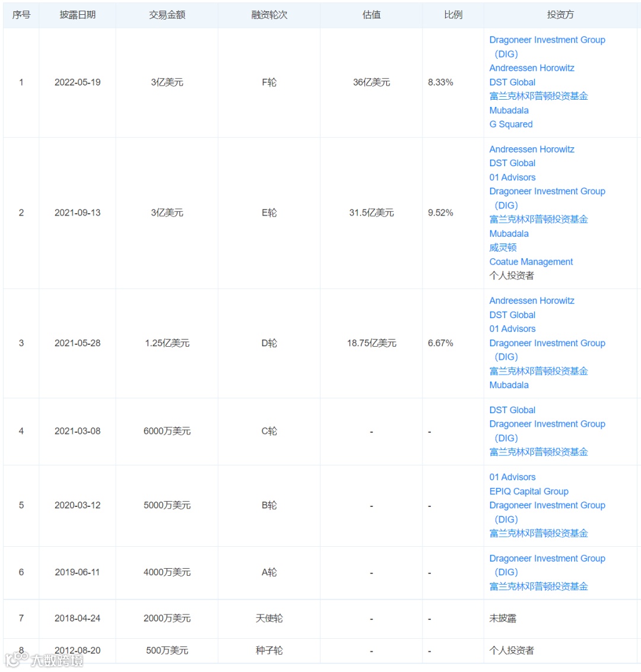The image size is (641, 672).
Task: Click the 种子轮 round cell
Action: coord(269,651)
